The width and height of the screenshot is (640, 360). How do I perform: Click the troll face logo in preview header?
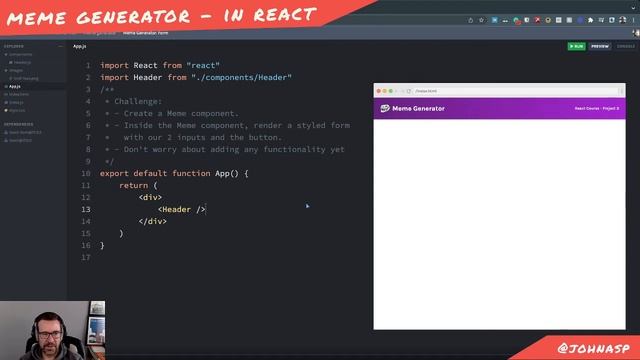[x=384, y=108]
